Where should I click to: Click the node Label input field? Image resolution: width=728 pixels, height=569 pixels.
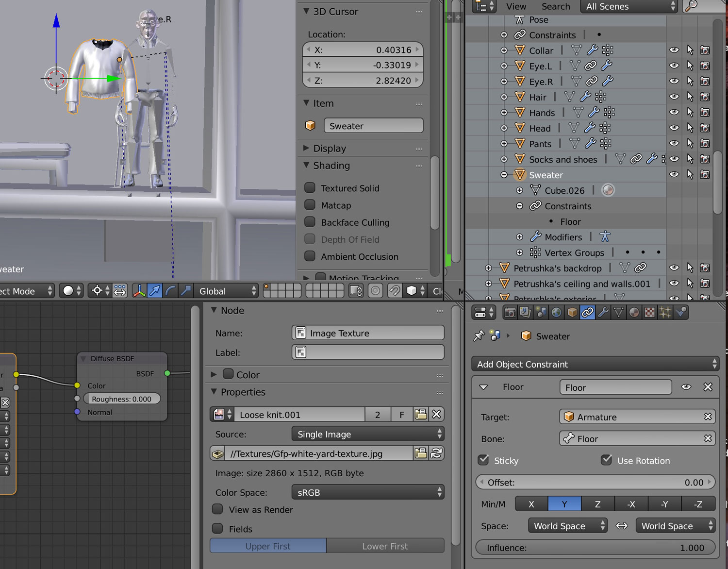click(368, 352)
